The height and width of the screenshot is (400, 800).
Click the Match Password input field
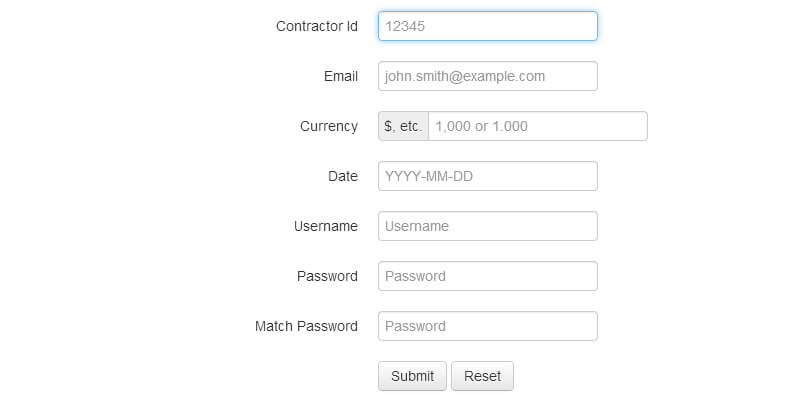(x=487, y=326)
